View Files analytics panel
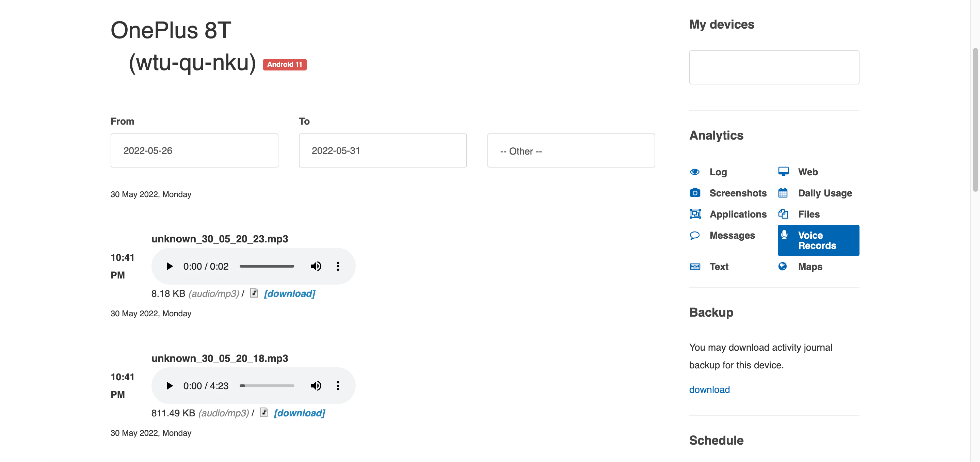The image size is (980, 462). click(809, 213)
